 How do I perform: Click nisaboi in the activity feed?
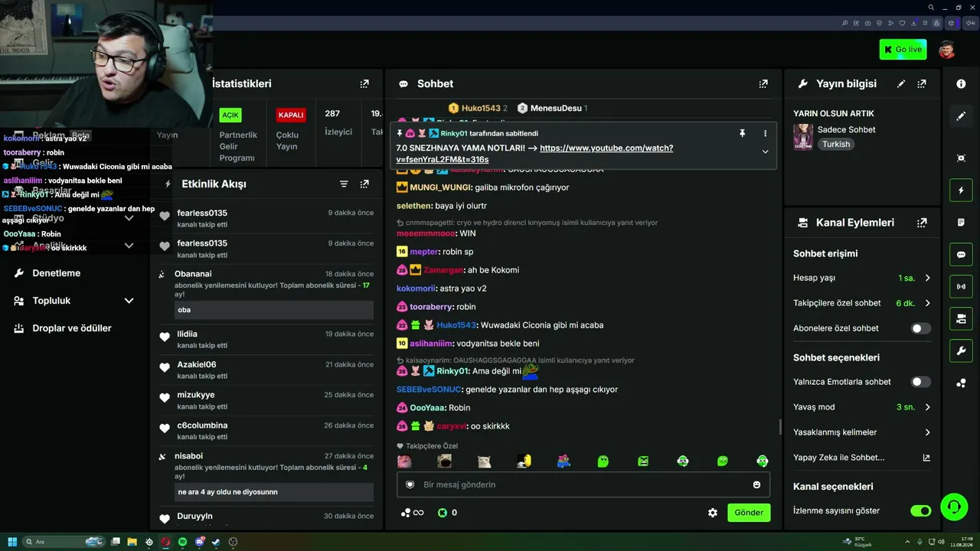(188, 456)
